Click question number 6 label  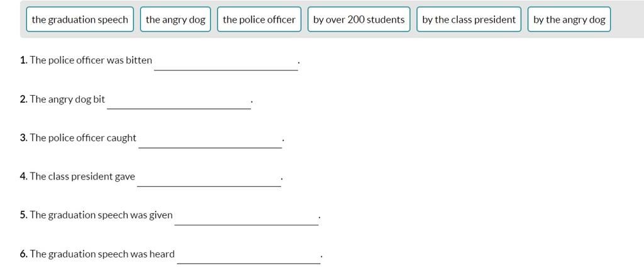[x=24, y=254]
